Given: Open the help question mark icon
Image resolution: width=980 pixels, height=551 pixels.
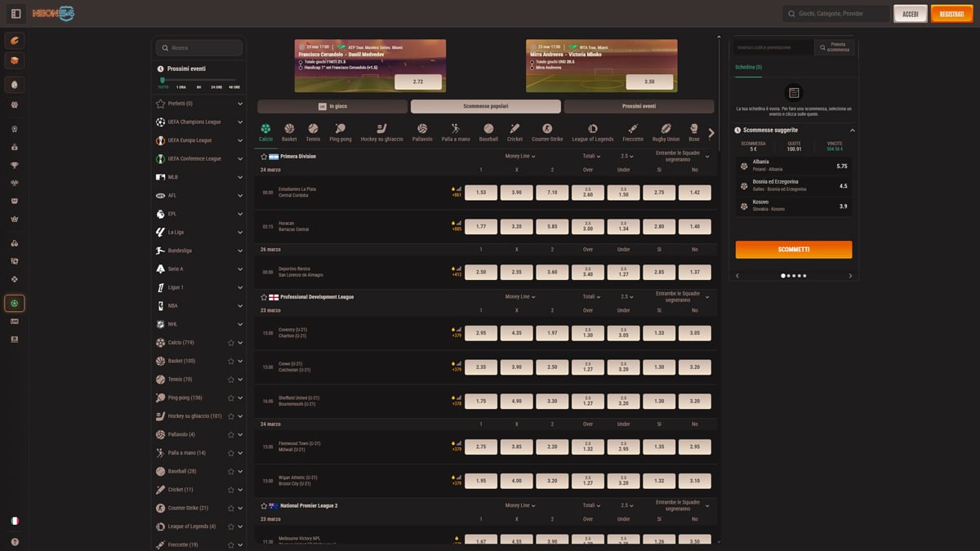Looking at the screenshot, I should tap(15, 541).
